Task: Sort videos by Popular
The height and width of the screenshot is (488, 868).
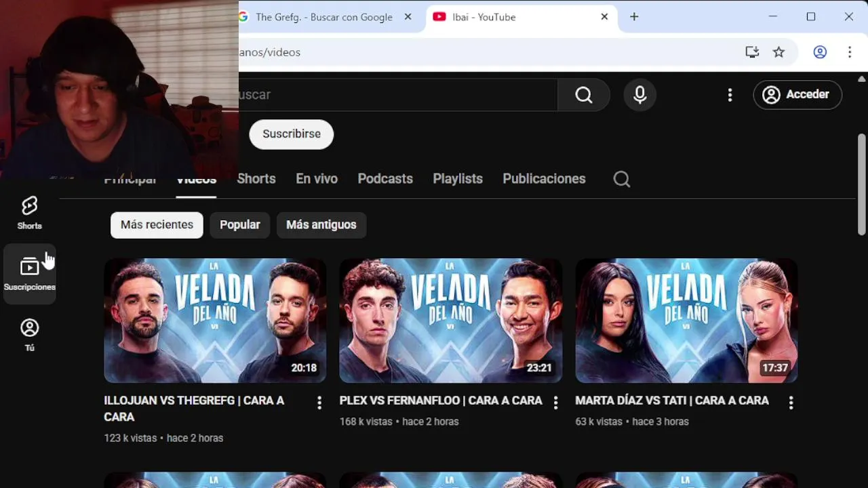Action: coord(240,225)
